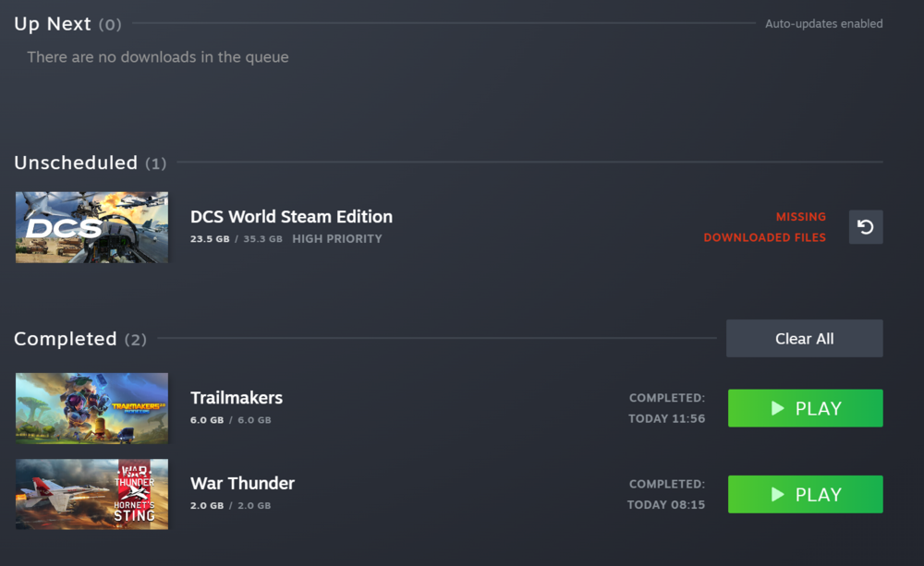
Task: Launch Trailmakers with the PLAY button
Action: click(x=805, y=408)
